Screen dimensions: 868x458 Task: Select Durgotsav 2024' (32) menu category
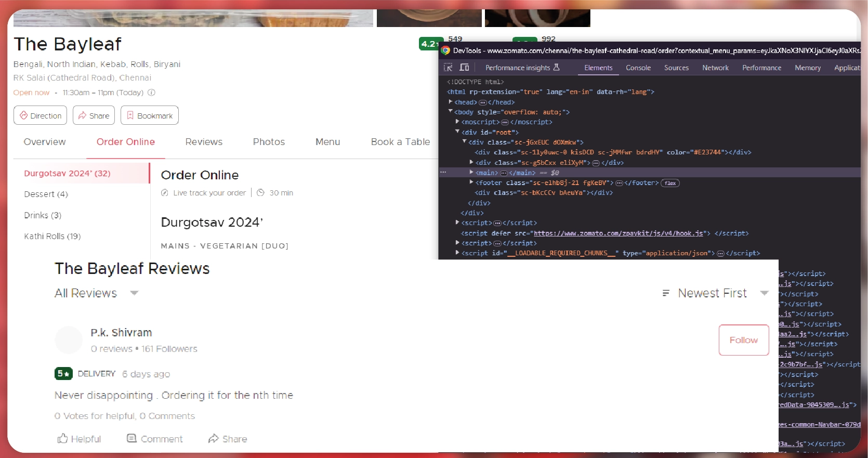[x=82, y=173]
